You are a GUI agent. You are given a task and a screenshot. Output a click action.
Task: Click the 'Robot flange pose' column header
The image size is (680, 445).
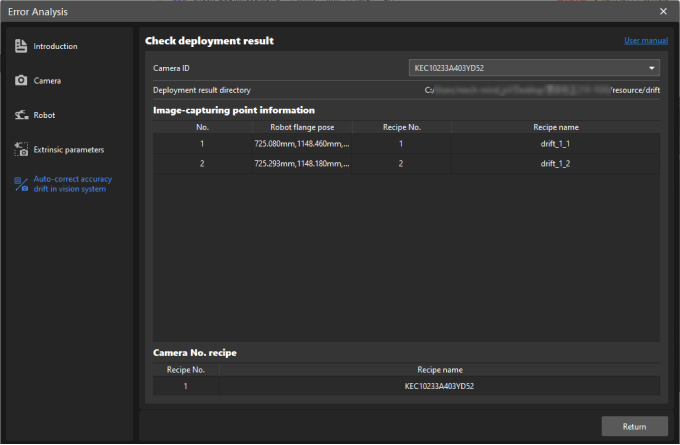(302, 127)
